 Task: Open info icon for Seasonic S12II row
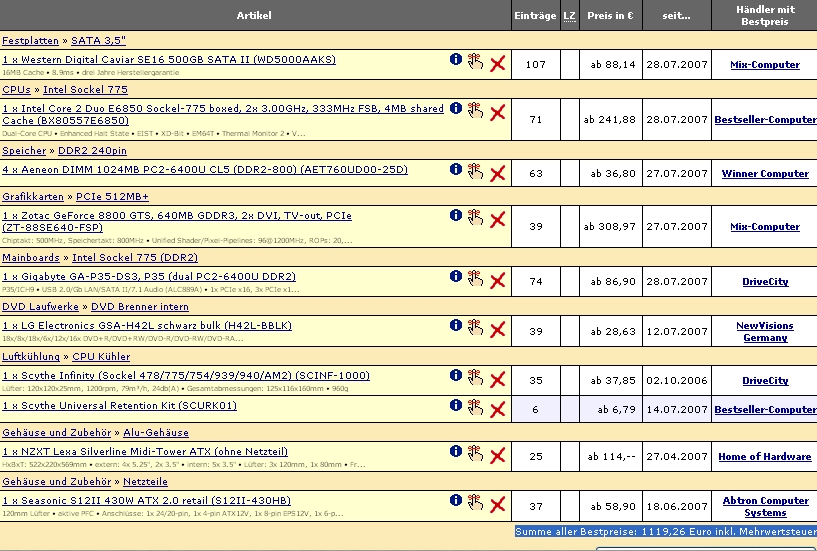pyautogui.click(x=456, y=500)
